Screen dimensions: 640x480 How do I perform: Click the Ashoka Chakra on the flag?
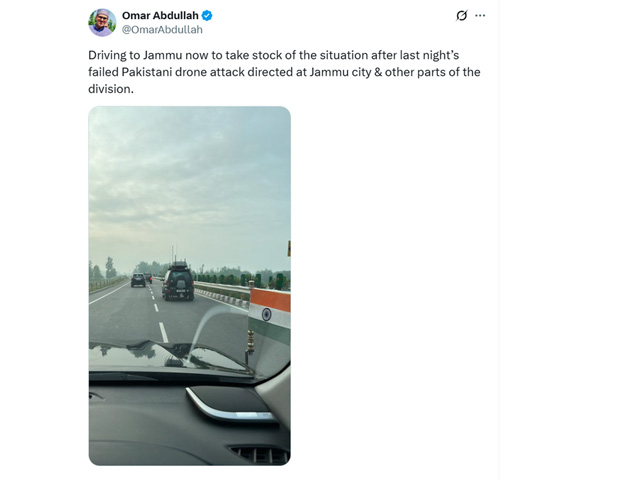click(267, 314)
